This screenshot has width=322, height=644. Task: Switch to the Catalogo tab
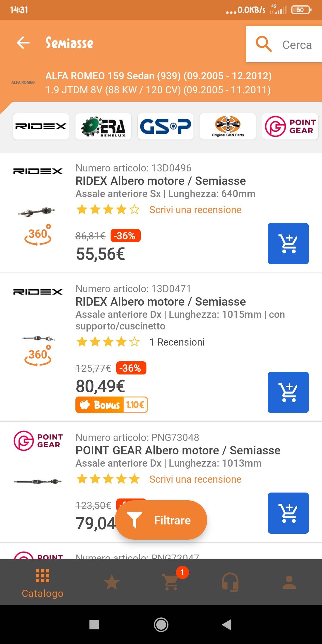pyautogui.click(x=43, y=583)
